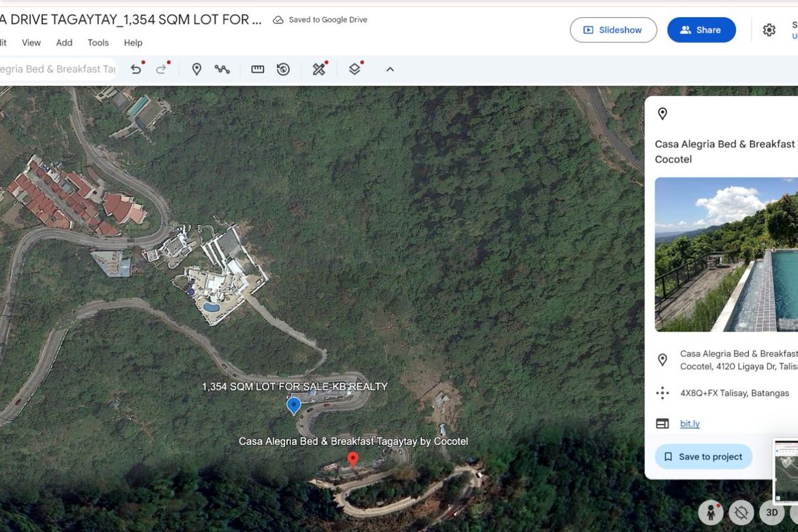This screenshot has width=798, height=532.
Task: Open the map layers icon
Action: 355,70
